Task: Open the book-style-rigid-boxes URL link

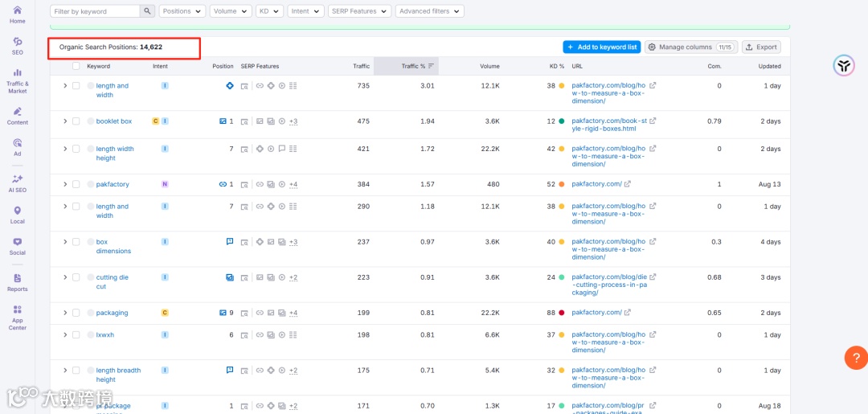Action: 609,125
